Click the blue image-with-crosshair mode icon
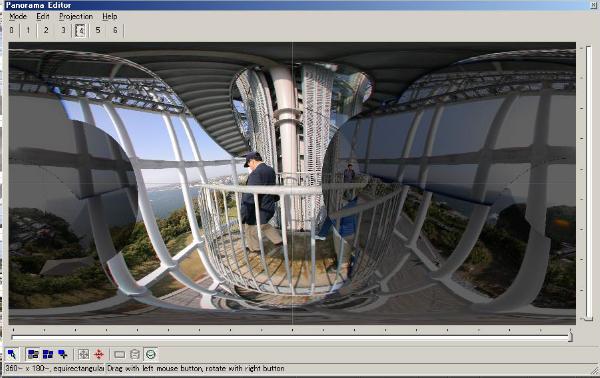Viewport: 600px width, 378px height. [62, 354]
